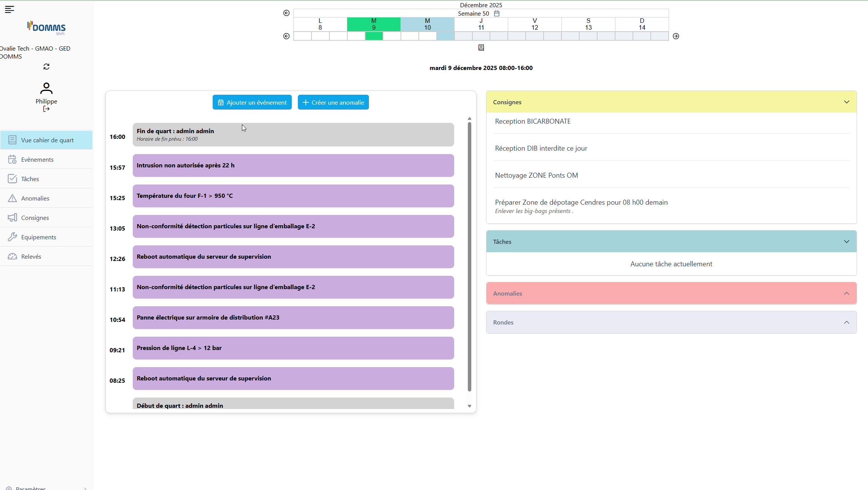This screenshot has width=868, height=490.
Task: Click previous shifts left arrow
Action: pos(286,36)
